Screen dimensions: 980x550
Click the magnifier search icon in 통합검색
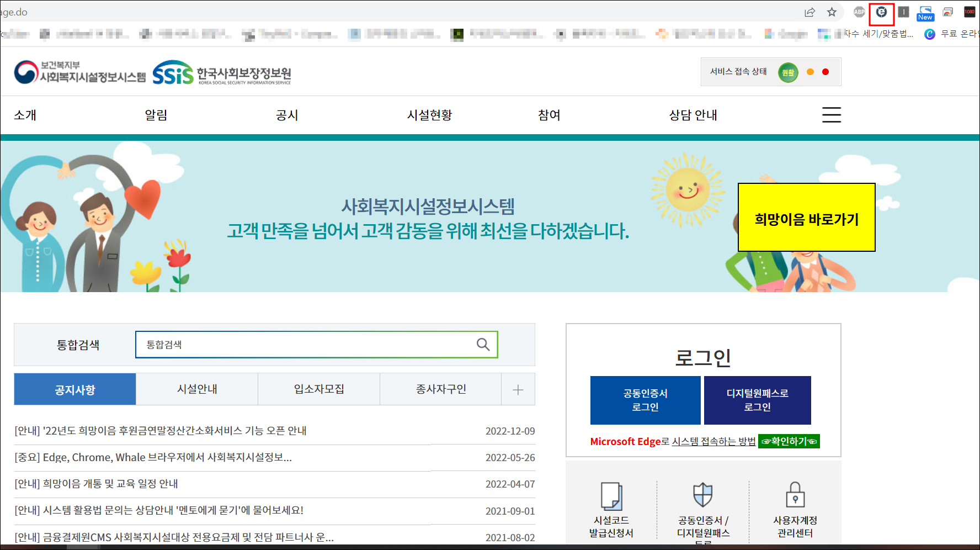click(483, 345)
